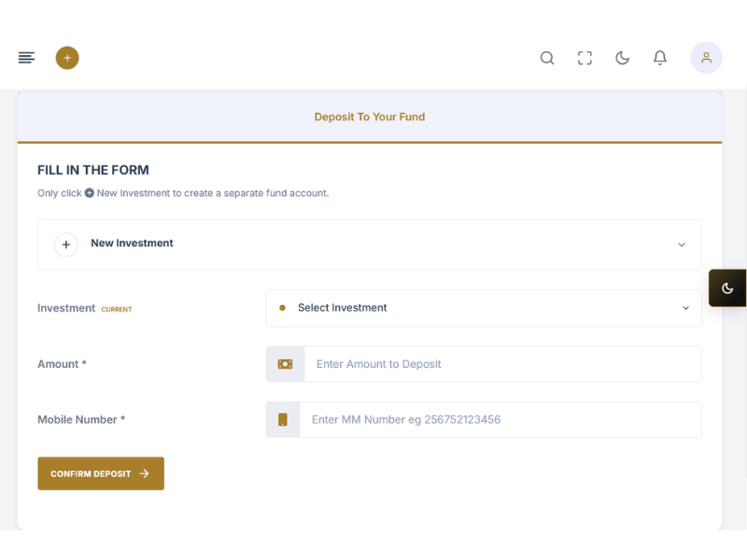Open the hamburger sidebar menu
Viewport: 747px width, 560px height.
pyautogui.click(x=26, y=58)
